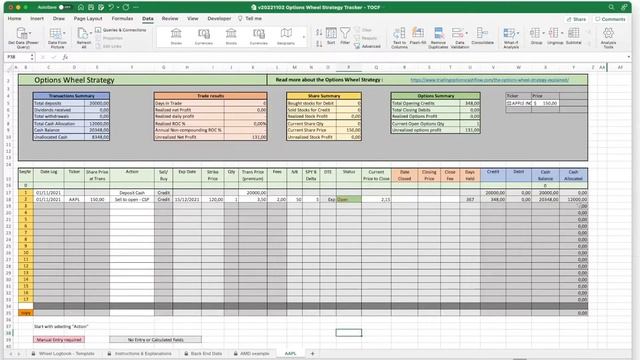
Task: Open the quick access more options ellipsis
Action: tap(136, 7)
